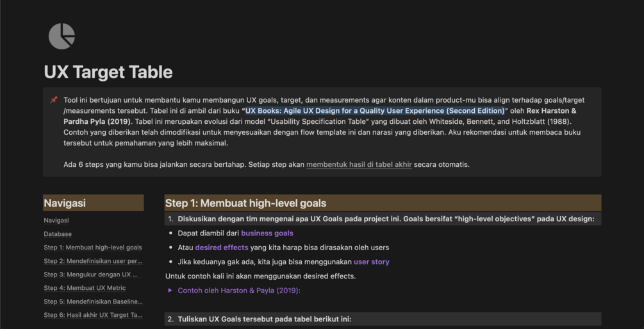Screen dimensions: 644x329
Task: Click the purple 'business goals' link
Action: (x=267, y=233)
